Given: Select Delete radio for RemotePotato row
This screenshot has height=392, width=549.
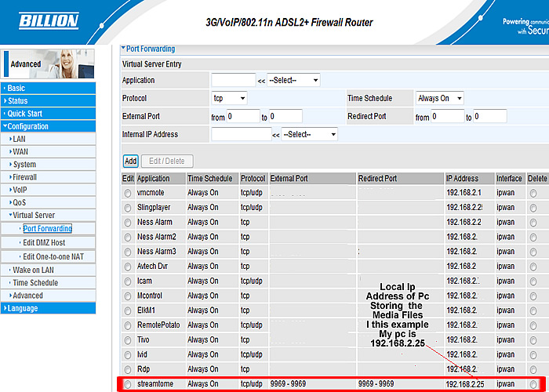Looking at the screenshot, I should (533, 325).
